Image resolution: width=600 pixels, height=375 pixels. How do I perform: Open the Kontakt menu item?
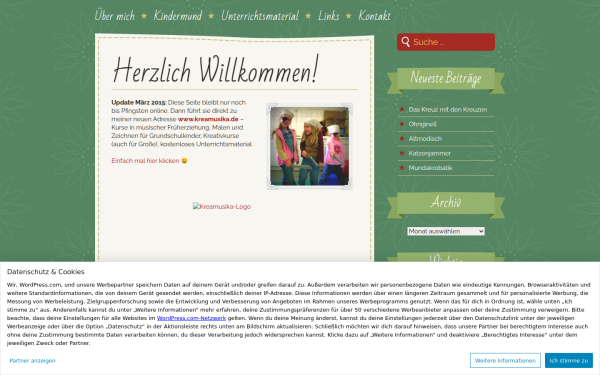click(x=374, y=16)
